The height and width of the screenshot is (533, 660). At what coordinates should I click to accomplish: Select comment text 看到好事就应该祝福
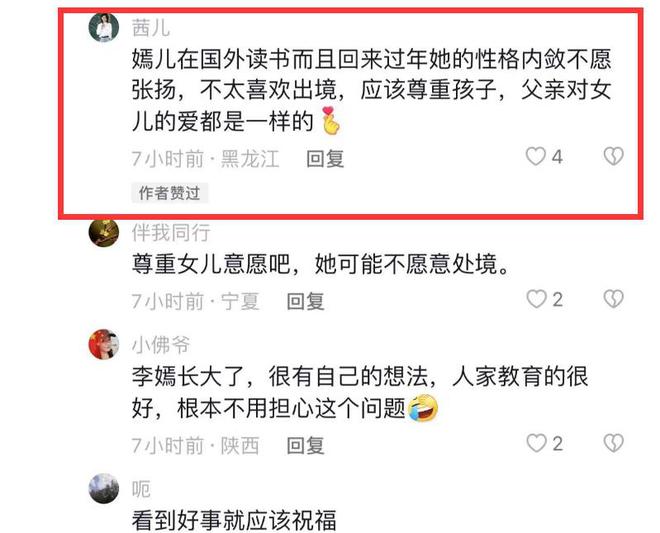point(234,520)
